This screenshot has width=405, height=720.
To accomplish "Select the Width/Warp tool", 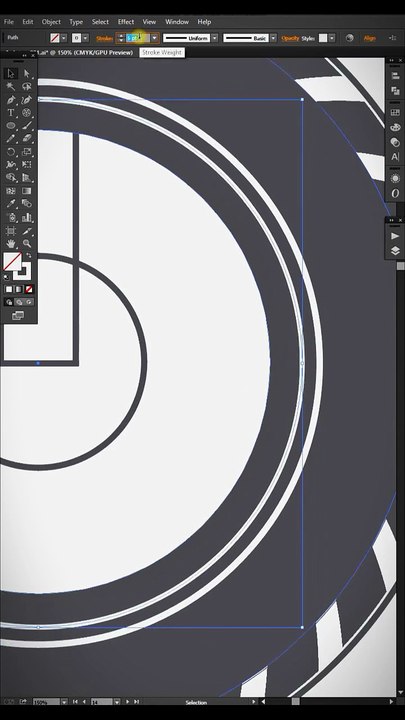I will point(11,164).
